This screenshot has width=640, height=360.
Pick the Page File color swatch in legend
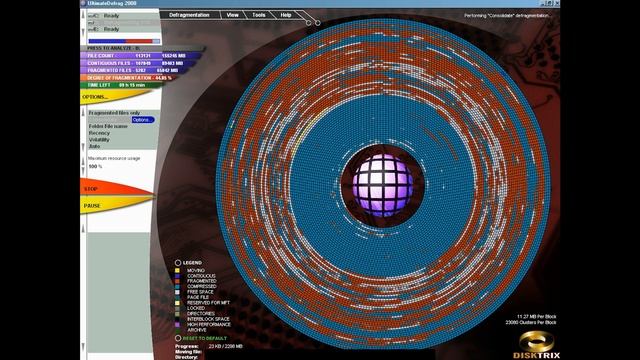(177, 297)
